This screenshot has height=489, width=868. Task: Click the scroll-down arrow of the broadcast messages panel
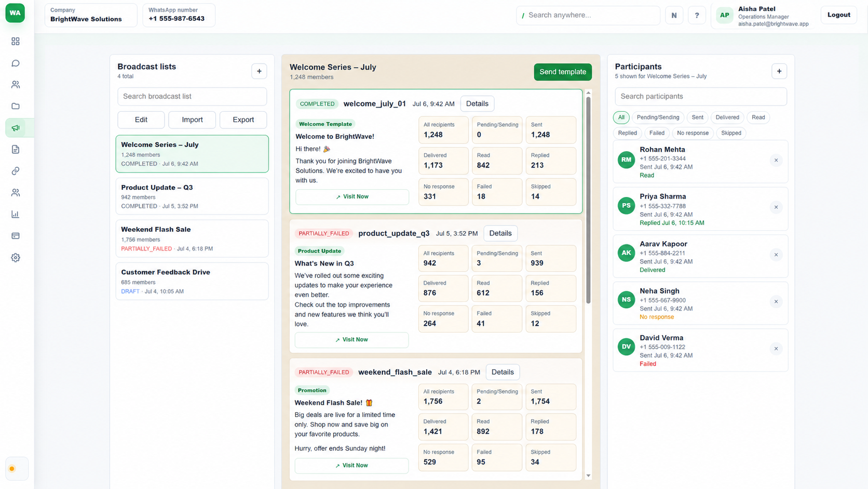click(x=588, y=475)
